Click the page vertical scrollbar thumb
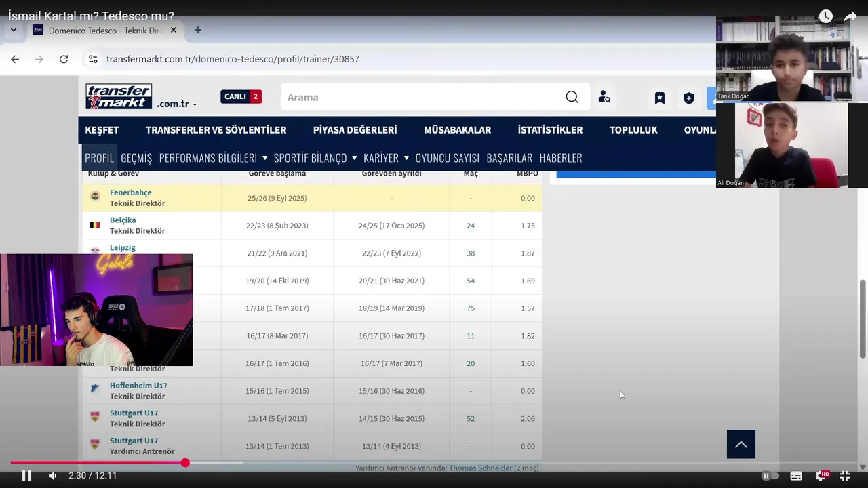 click(x=863, y=319)
